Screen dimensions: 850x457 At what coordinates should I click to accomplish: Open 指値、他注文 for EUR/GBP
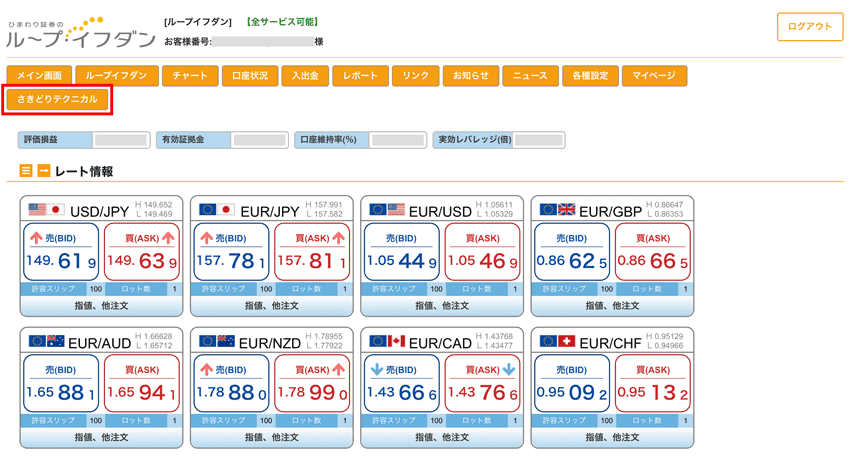[612, 306]
